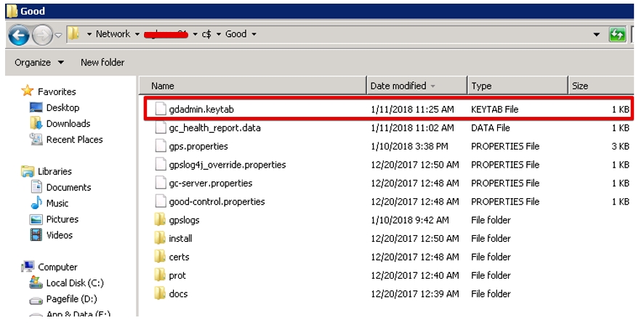Expand the recent pages dropdown beside Forward

point(58,34)
